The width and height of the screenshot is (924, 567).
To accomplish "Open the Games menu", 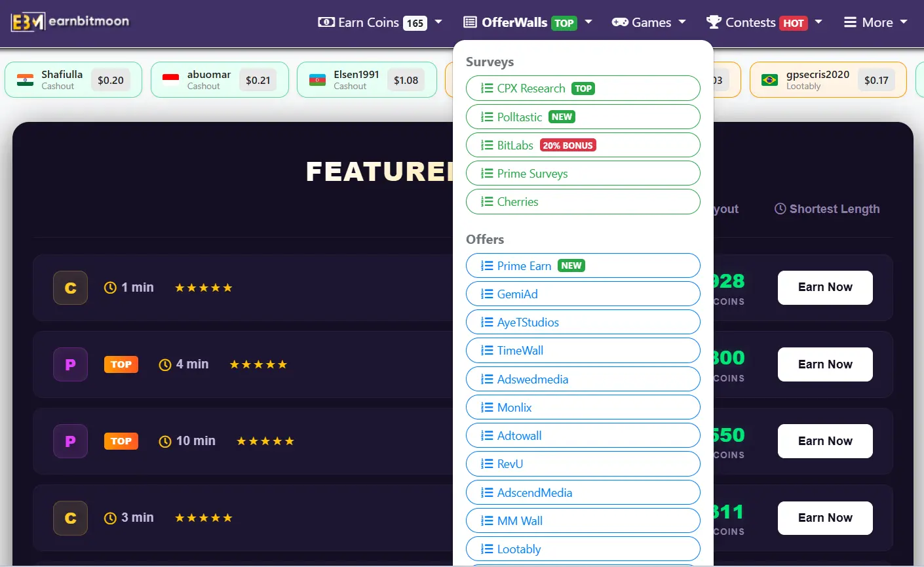I will (x=649, y=22).
